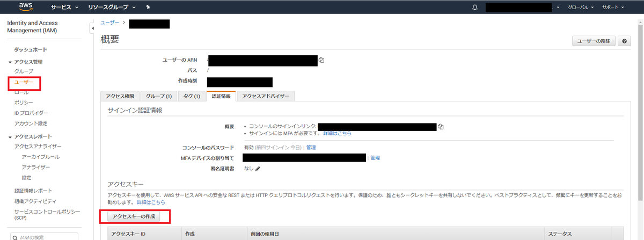Open アクセスアナライザー in sidebar
Screen dimensions: 644x240
pyautogui.click(x=38, y=147)
